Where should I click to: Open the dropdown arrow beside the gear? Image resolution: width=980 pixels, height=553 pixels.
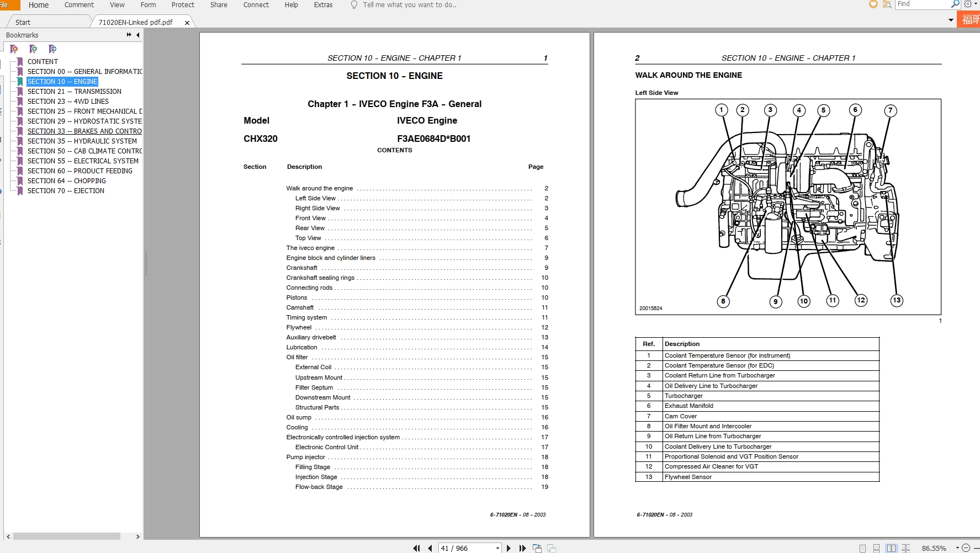[x=975, y=4]
